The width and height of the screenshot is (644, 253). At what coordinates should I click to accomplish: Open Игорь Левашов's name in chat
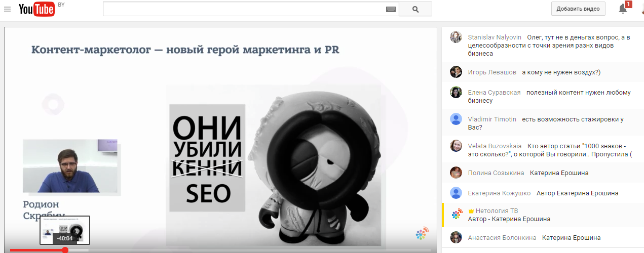pos(492,72)
